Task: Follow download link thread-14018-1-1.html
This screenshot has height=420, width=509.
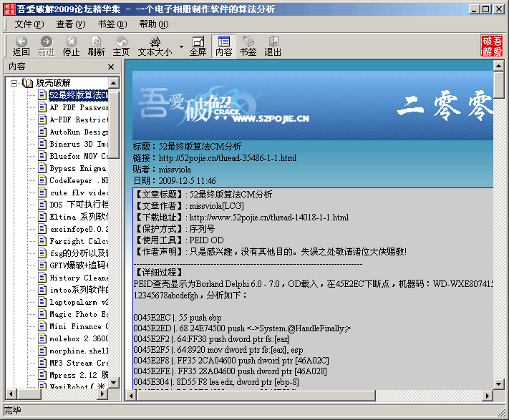Action: pos(269,218)
